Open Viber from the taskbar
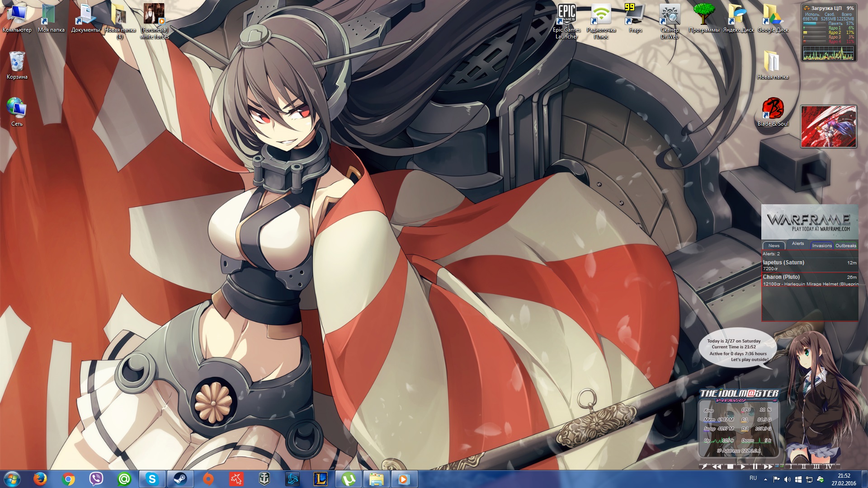This screenshot has height=488, width=868. 96,479
